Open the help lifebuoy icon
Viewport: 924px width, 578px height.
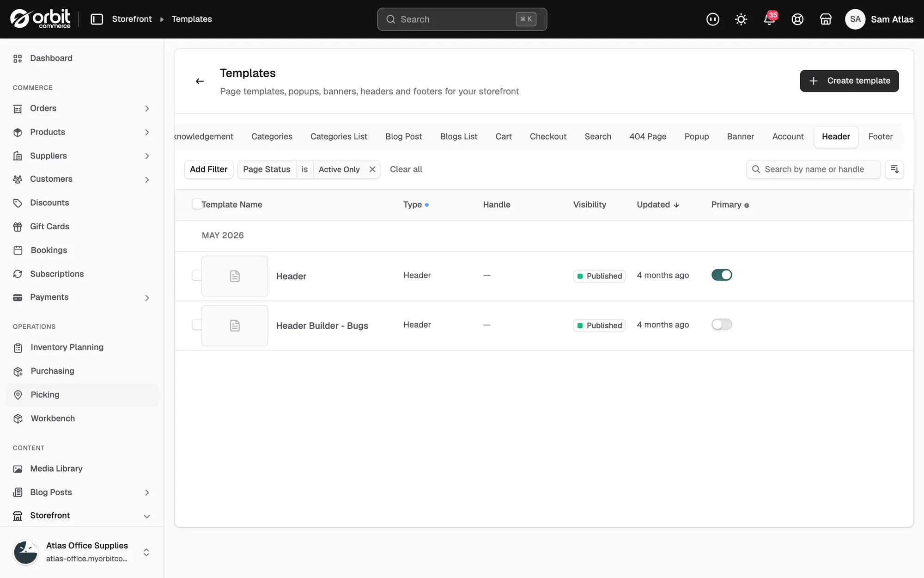tap(797, 19)
